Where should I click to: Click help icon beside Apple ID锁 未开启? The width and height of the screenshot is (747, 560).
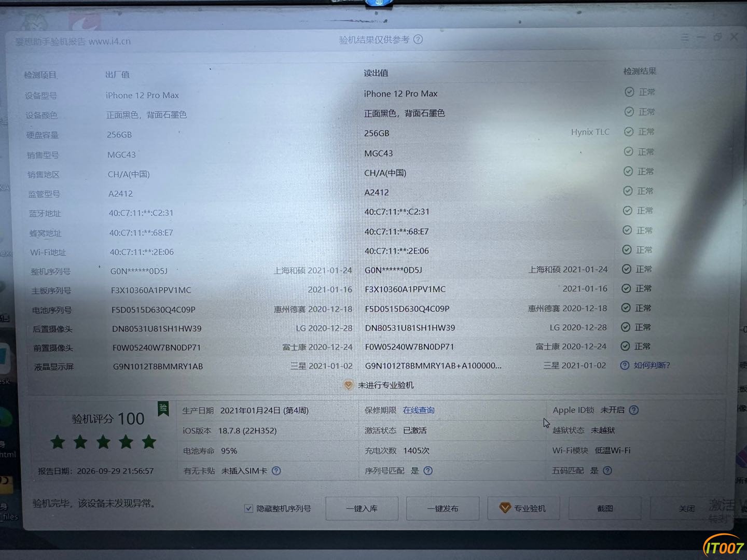tap(633, 410)
